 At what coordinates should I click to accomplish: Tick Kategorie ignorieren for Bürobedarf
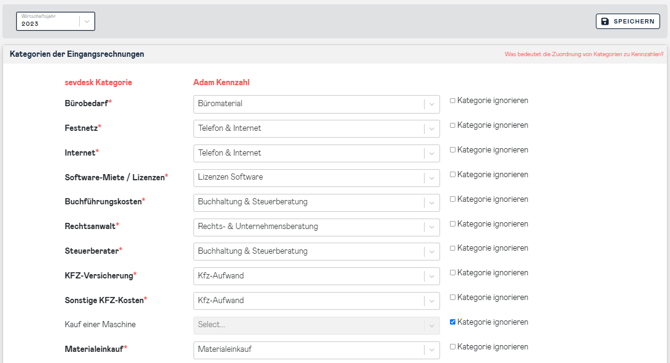coord(453,101)
